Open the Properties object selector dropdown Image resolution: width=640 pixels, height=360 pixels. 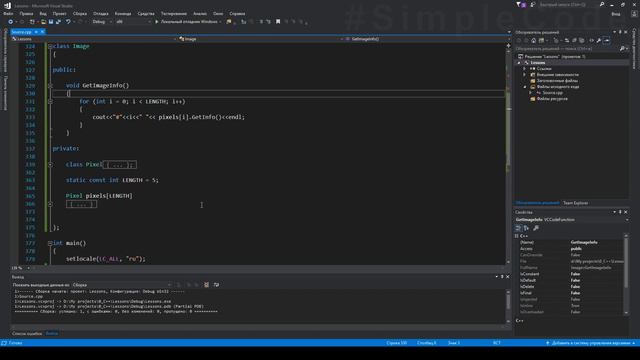click(571, 220)
